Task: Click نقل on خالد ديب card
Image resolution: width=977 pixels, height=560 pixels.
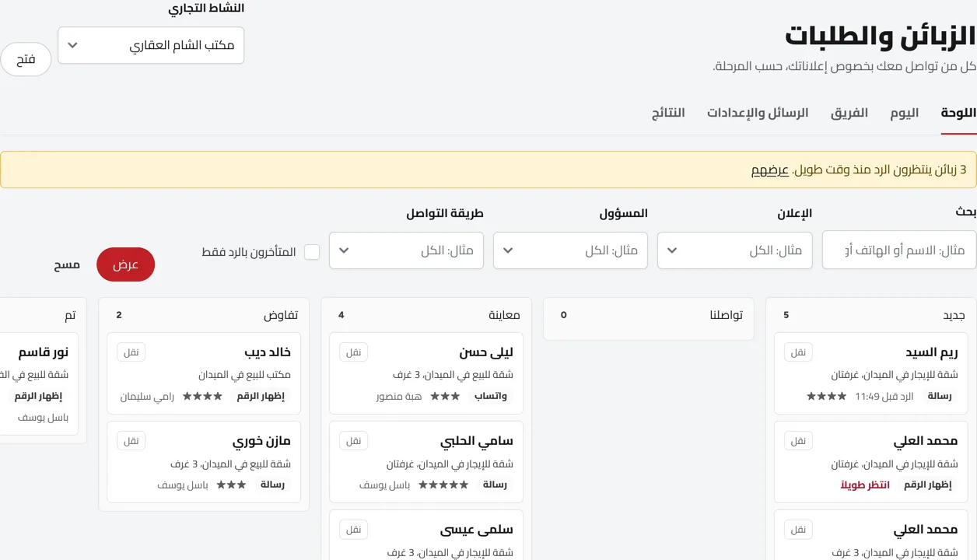Action: click(x=131, y=352)
